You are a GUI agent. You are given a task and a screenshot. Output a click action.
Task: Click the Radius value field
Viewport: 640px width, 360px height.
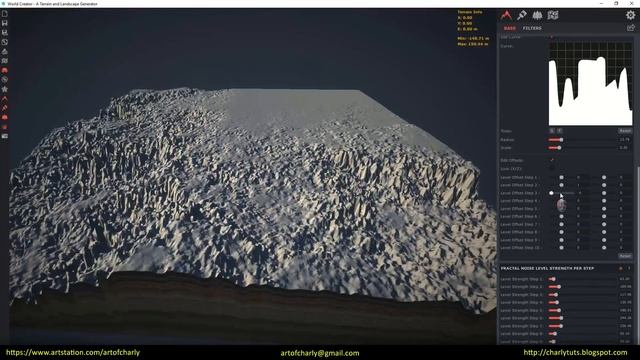click(624, 140)
